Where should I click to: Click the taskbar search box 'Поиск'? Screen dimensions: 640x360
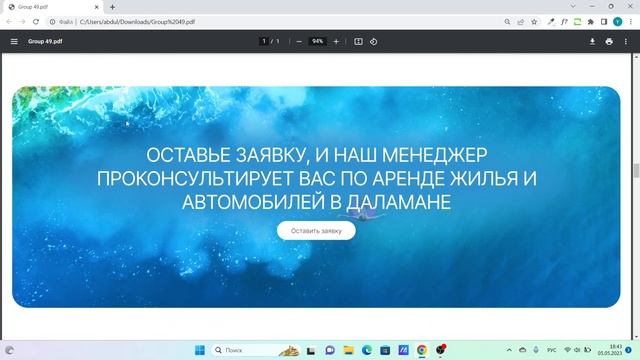256,350
